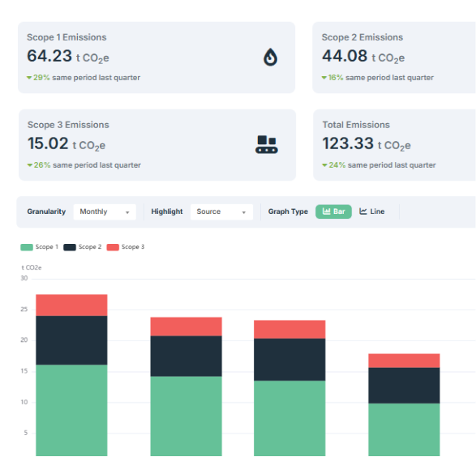Screen dimensions: 476x457
Task: Click the 29% decrease indicator
Action: [x=38, y=78]
